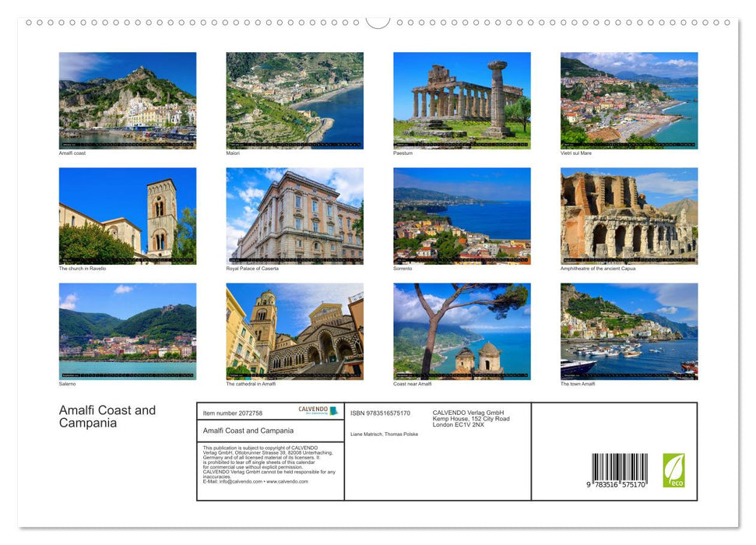Click the Amalfi coast month preview
Screen dimensions: 756x545
point(127,100)
